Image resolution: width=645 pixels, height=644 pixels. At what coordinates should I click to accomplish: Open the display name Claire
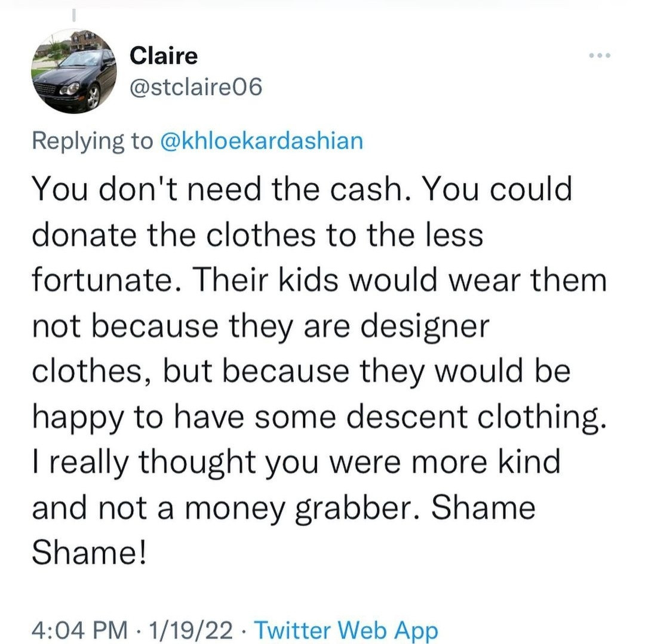pyautogui.click(x=164, y=56)
